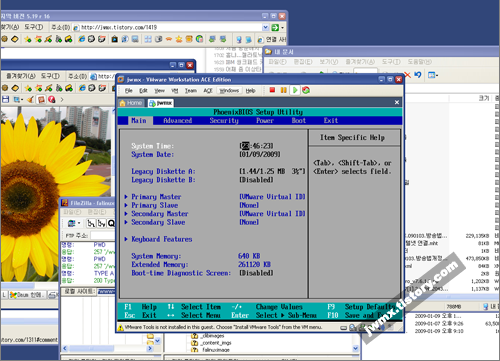Click the FTP address field in FileZilla
Screen dimensions: 500x361
click(103, 235)
